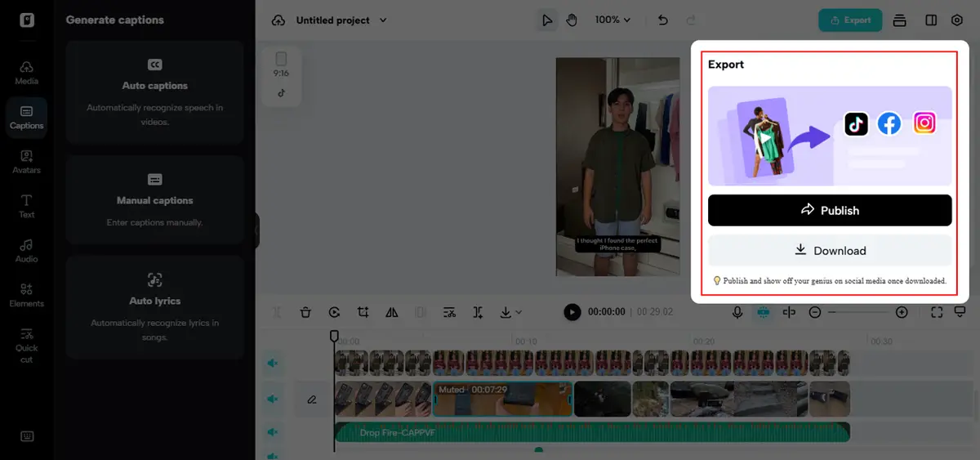Open the Audio sidebar tab
Viewport: 980px width, 460px height.
pos(26,250)
